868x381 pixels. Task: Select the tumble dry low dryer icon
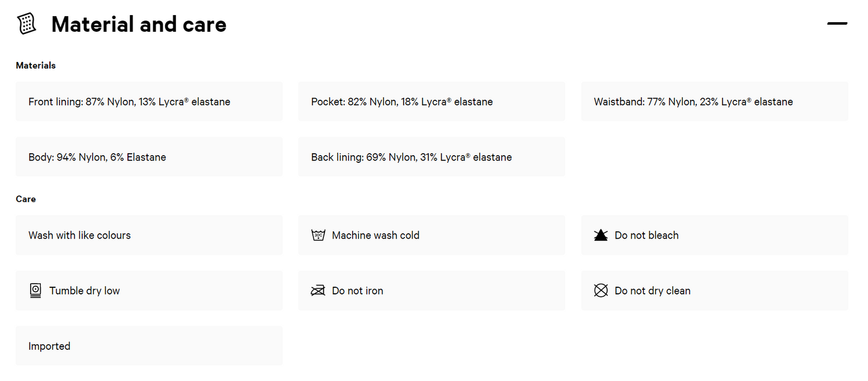(35, 290)
